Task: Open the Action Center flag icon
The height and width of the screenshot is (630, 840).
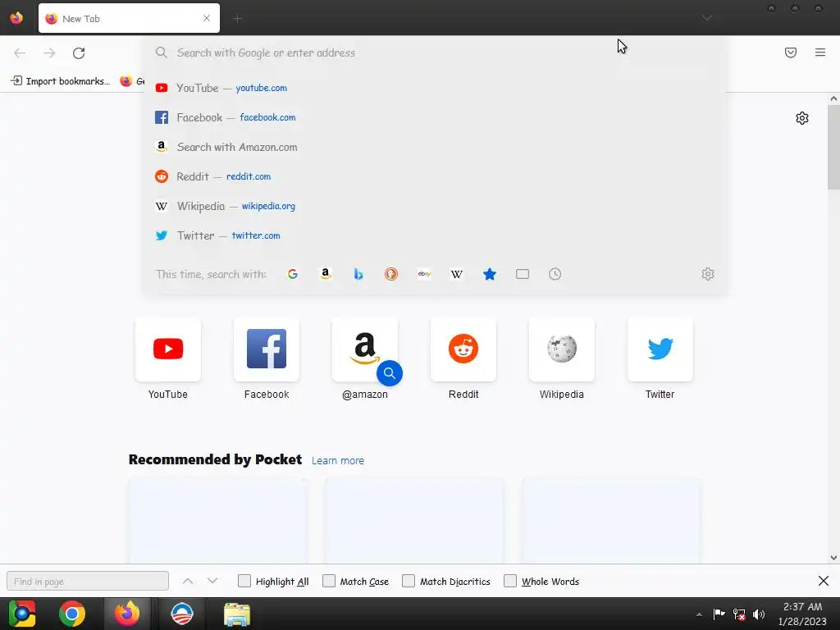Action: point(719,614)
